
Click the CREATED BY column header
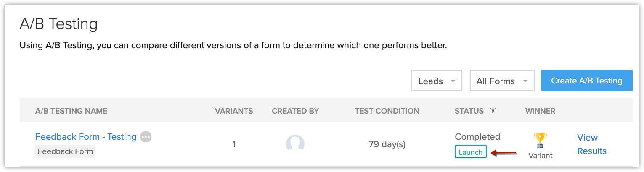point(295,111)
